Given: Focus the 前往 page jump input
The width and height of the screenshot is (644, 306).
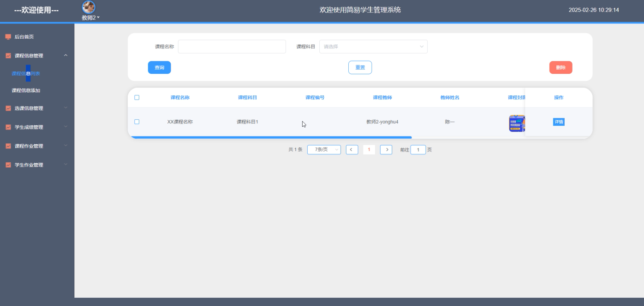Looking at the screenshot, I should coord(418,150).
